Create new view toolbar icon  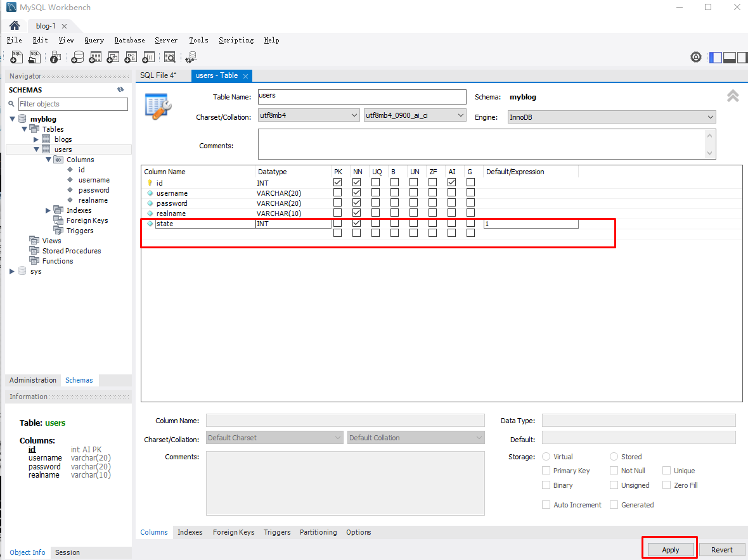113,57
